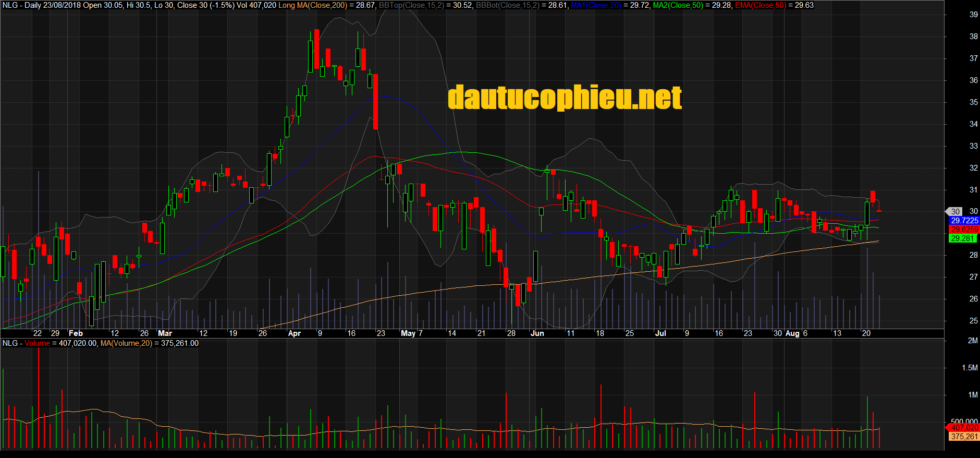The width and height of the screenshot is (980, 458).
Task: Click the "Feb" month label on date axis
Action: pyautogui.click(x=76, y=333)
